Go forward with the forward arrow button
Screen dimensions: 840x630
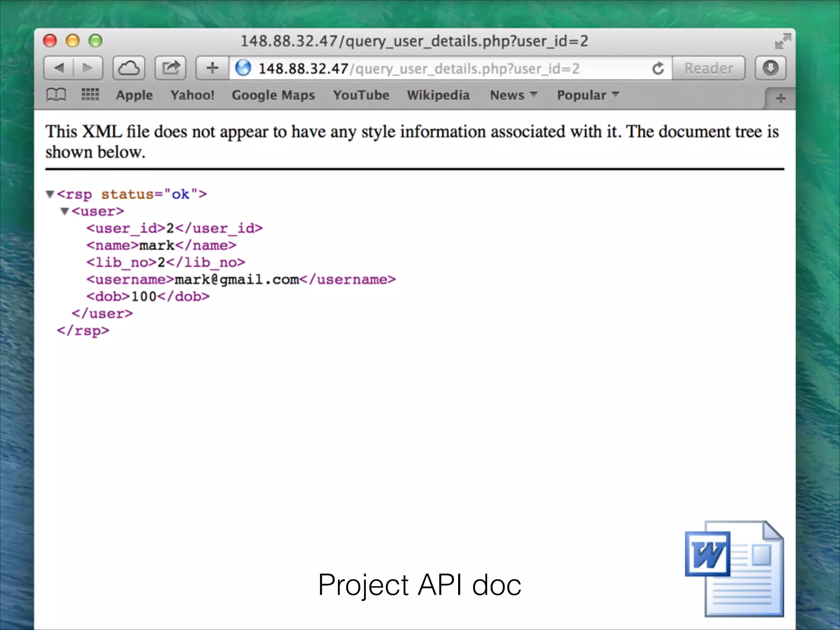pyautogui.click(x=87, y=68)
